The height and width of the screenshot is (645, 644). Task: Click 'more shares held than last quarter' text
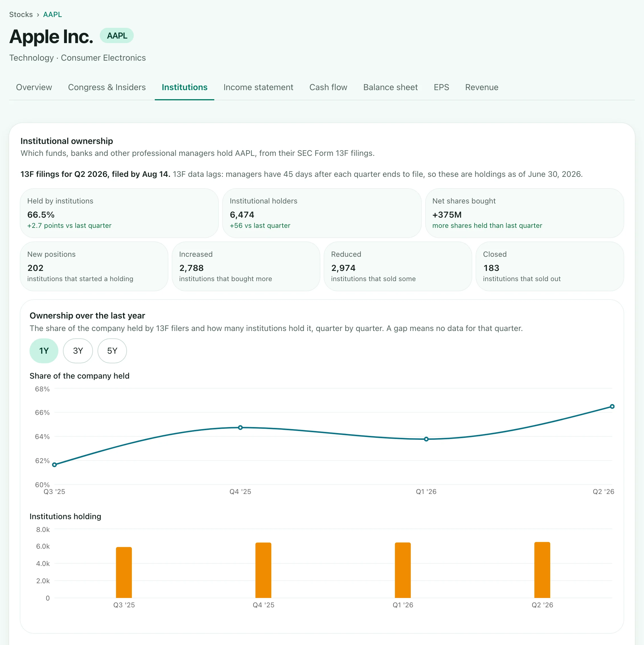click(487, 226)
